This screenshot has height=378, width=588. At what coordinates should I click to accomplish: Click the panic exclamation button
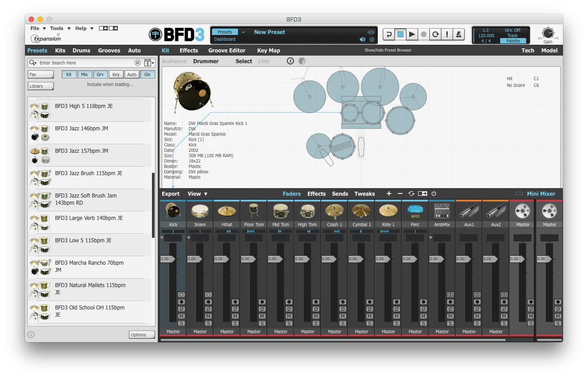coord(447,34)
